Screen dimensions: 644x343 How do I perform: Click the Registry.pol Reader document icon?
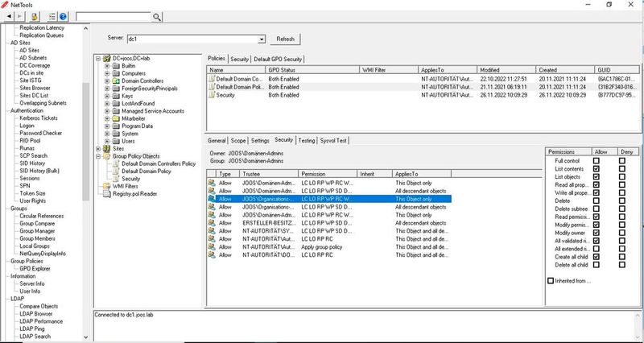tap(107, 193)
